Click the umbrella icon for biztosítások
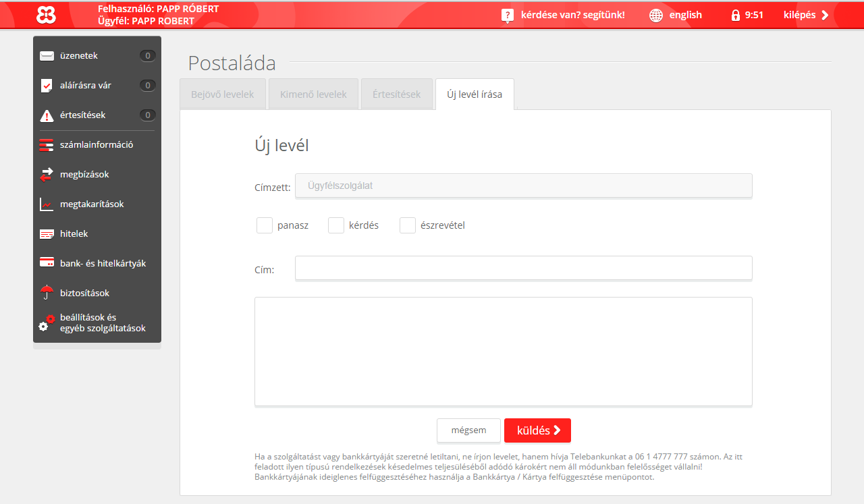The image size is (864, 504). pyautogui.click(x=47, y=292)
